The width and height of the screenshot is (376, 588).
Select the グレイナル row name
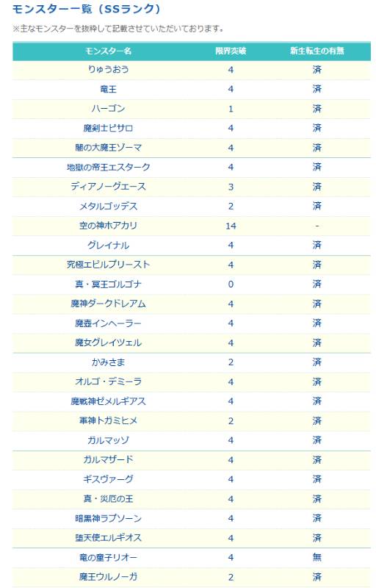[108, 245]
